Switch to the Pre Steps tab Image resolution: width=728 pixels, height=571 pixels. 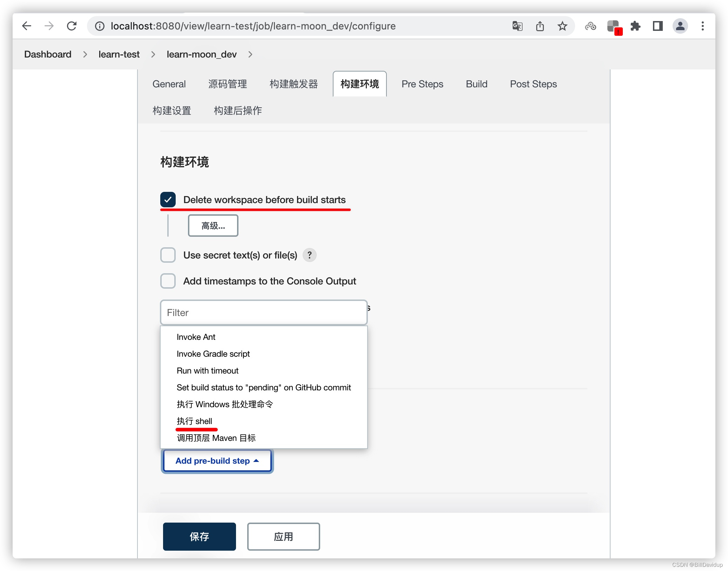pos(422,84)
